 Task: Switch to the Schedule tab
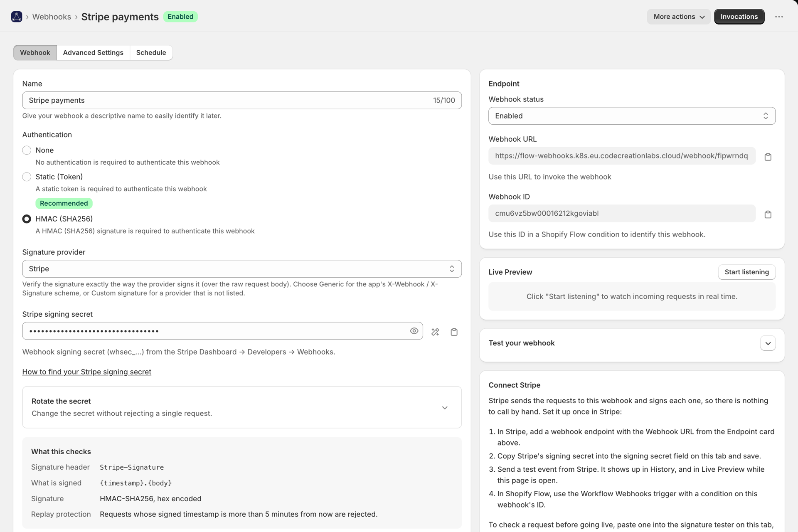click(x=151, y=53)
